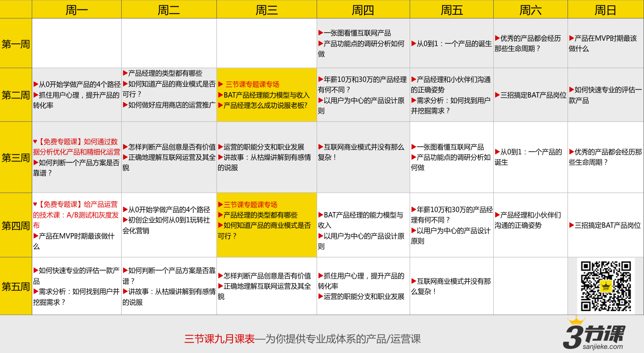Click 正确地理解互联网运营及其全貌 in 第三周 周二

coord(169,162)
